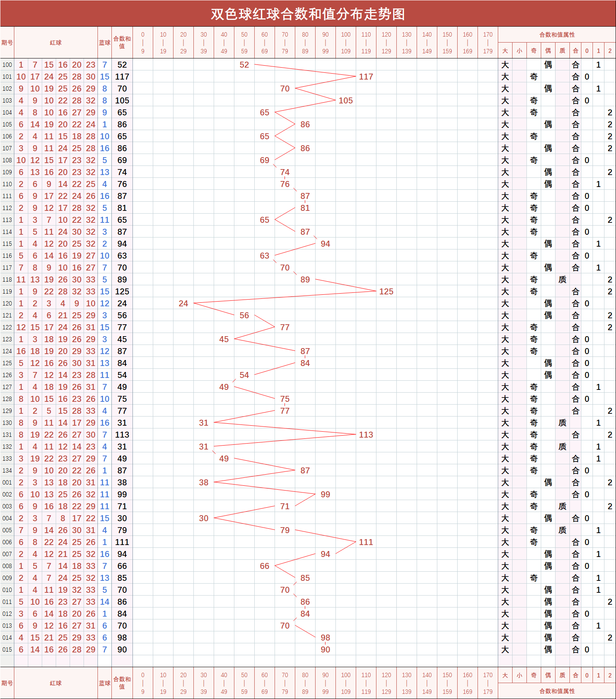Click the top 期号 column header
Viewport: 616px width, 699px height.
[7, 43]
